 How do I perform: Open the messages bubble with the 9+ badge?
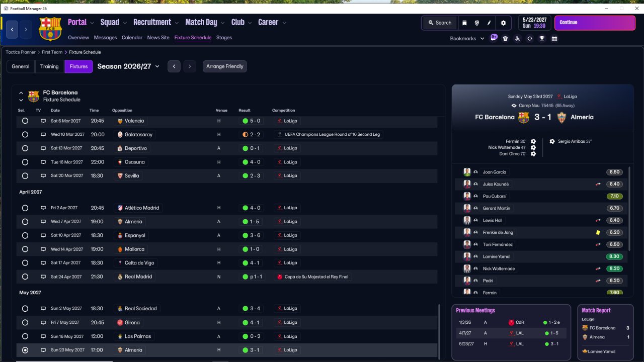494,38
